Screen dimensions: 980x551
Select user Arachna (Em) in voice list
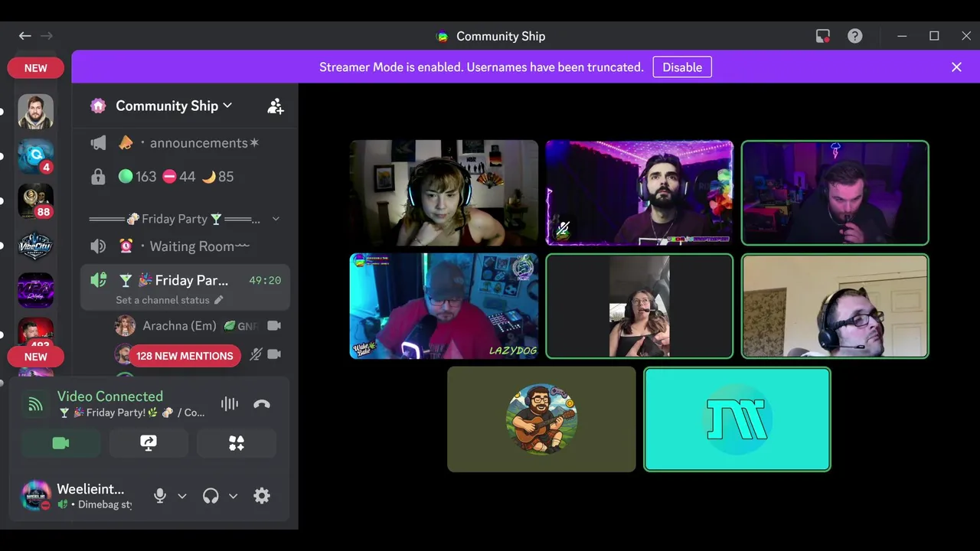(179, 326)
